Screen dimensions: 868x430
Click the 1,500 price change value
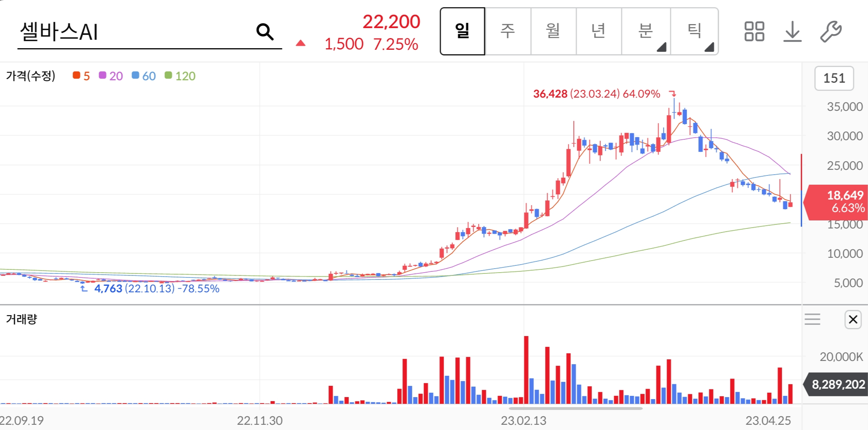coord(344,44)
